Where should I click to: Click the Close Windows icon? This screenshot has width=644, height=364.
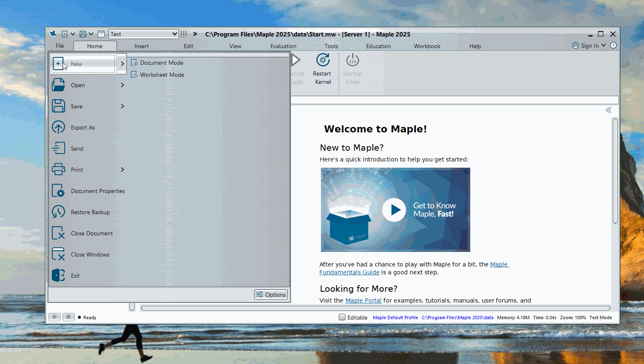58,254
